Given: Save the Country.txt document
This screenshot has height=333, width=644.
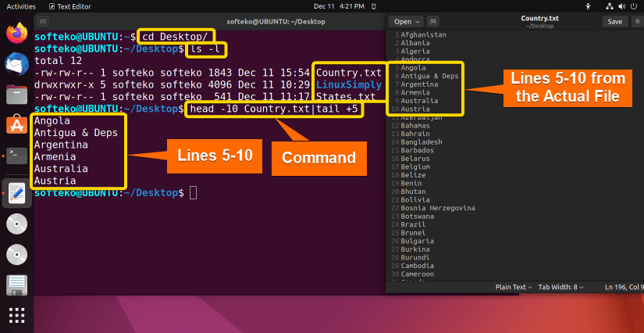Looking at the screenshot, I should [615, 22].
